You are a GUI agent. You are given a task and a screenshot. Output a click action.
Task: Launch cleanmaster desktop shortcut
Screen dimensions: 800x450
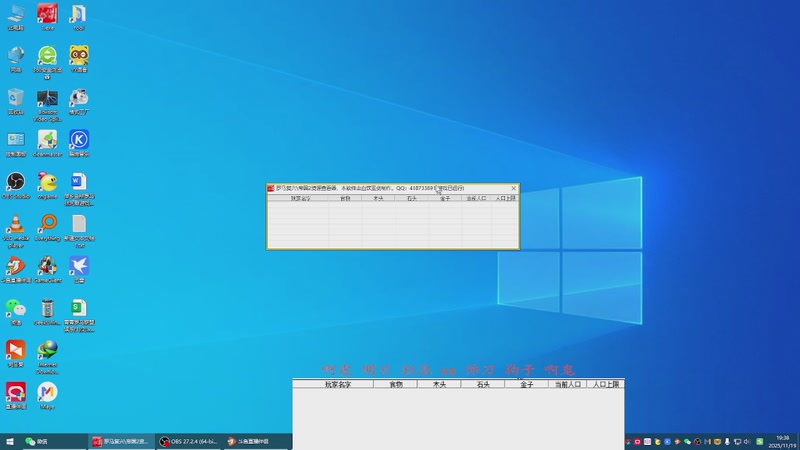47,143
